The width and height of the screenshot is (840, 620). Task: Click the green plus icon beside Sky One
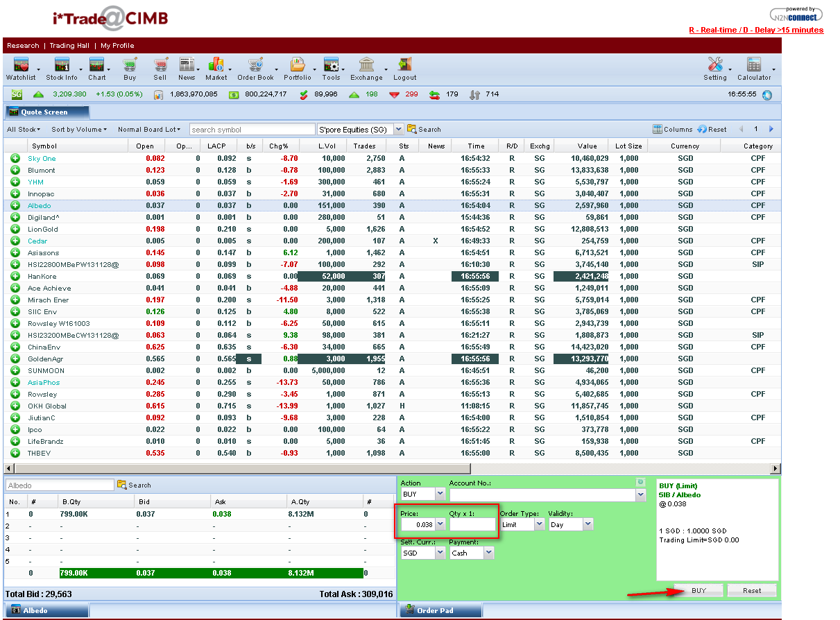click(15, 158)
